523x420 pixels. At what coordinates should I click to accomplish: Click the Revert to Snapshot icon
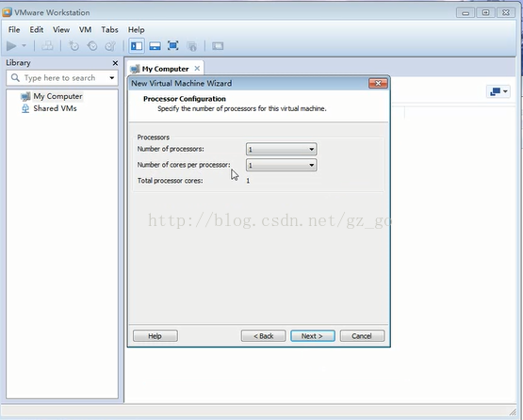click(92, 45)
